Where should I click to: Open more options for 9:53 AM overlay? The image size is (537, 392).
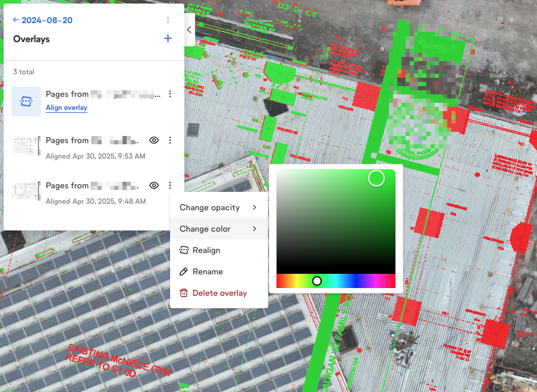[170, 140]
